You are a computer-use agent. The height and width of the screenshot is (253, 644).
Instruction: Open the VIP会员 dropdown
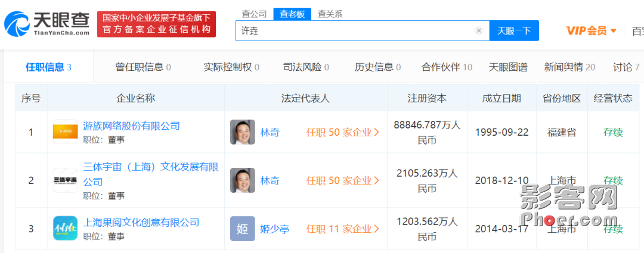tap(591, 31)
